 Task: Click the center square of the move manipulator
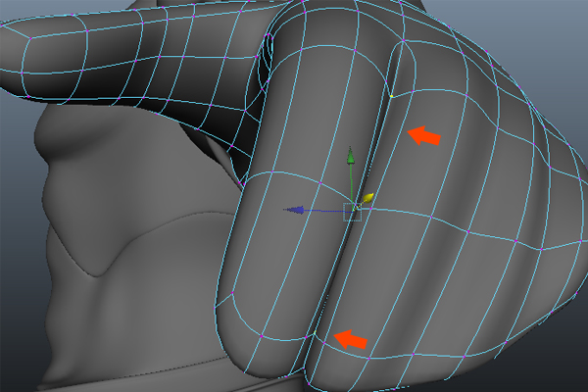point(353,212)
